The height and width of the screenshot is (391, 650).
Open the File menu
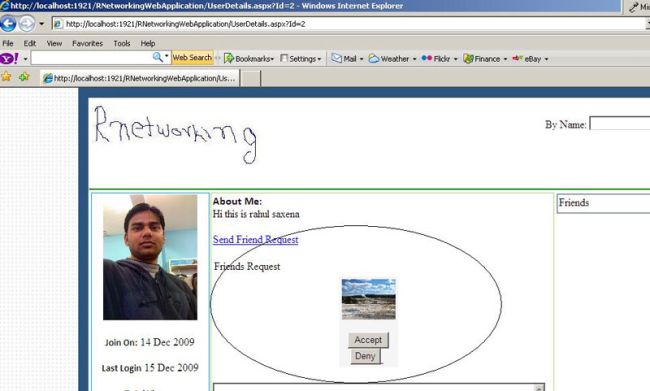pos(8,44)
